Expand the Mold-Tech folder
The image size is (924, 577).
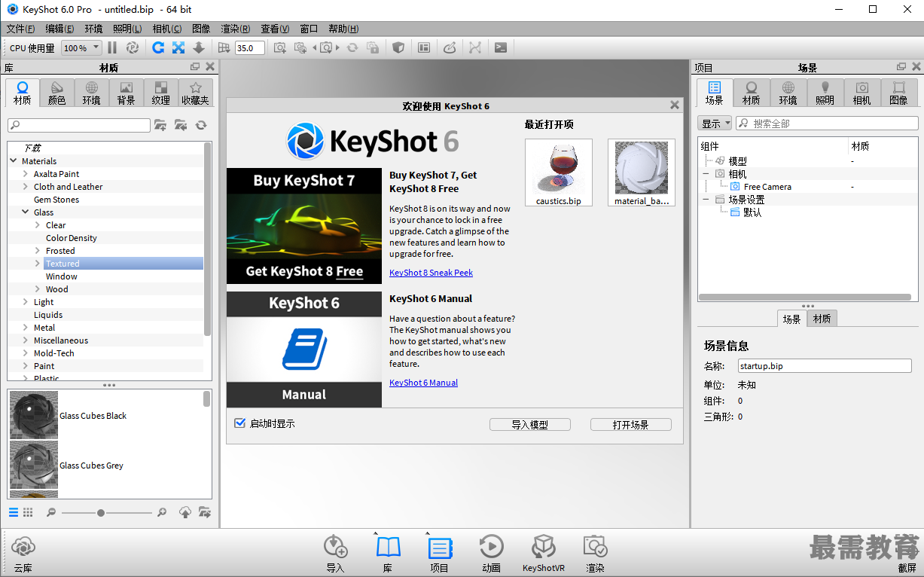pyautogui.click(x=26, y=353)
